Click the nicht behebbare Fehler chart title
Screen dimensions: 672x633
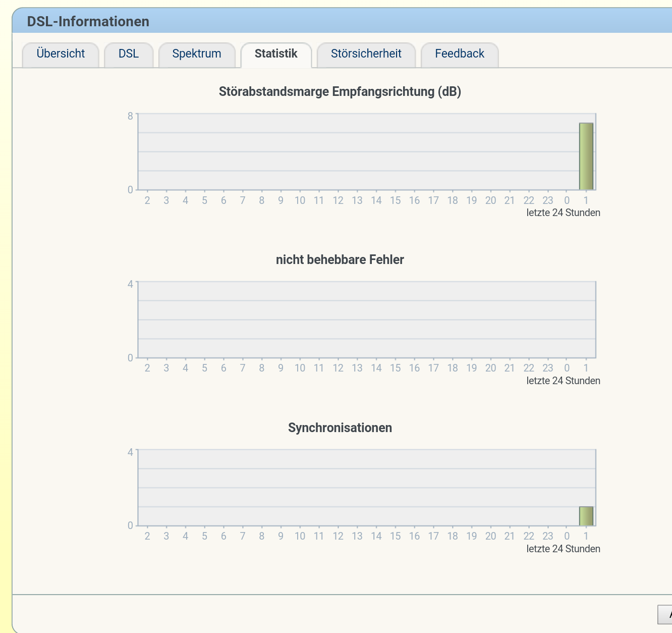coord(340,260)
